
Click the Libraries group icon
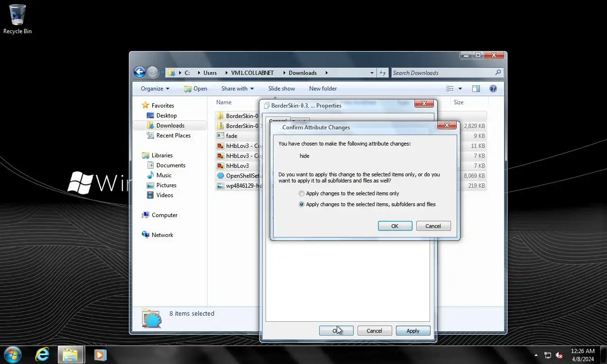click(146, 155)
